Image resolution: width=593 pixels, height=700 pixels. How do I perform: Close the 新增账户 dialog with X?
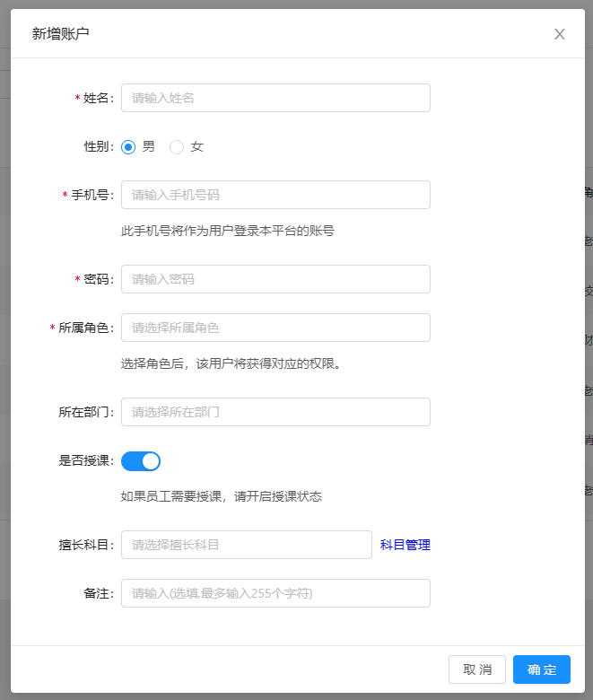[x=560, y=34]
